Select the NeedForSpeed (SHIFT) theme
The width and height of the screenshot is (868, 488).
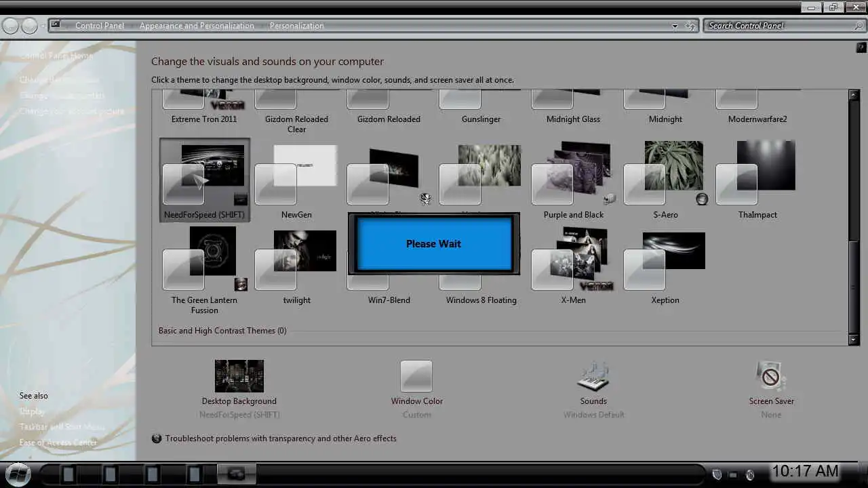[x=205, y=180]
